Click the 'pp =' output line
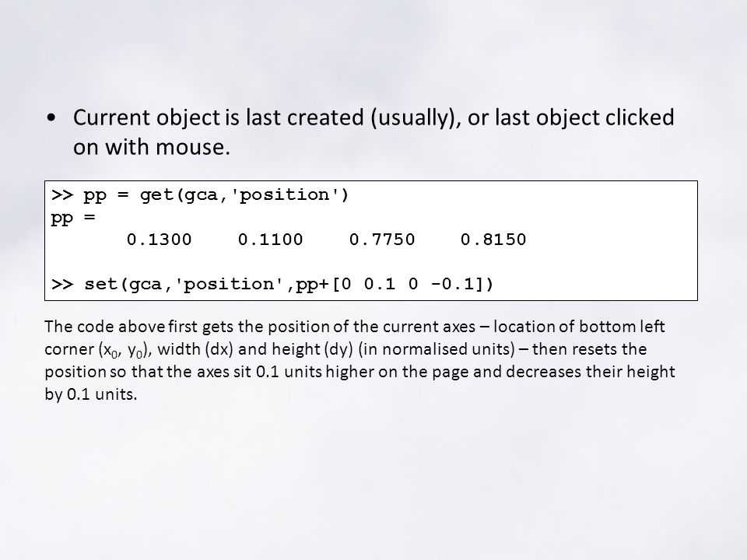This screenshot has width=747, height=560. pyautogui.click(x=73, y=218)
